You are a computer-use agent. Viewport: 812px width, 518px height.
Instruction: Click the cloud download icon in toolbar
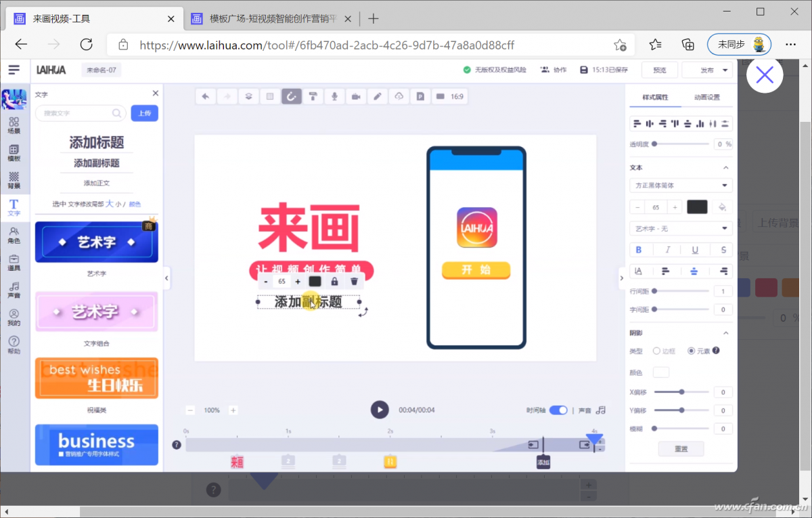tap(399, 97)
